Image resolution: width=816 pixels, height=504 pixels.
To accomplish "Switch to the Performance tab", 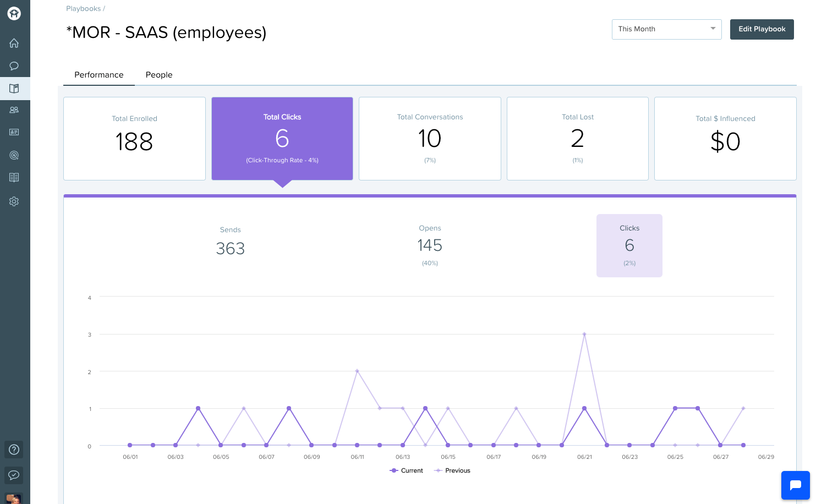I will [99, 75].
